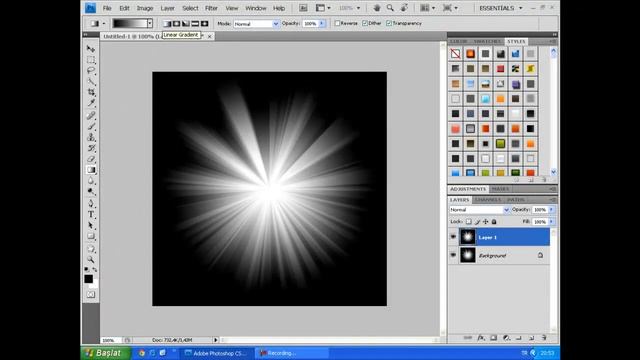Image resolution: width=640 pixels, height=360 pixels.
Task: Select the Magic Wand tool
Action: pos(91,82)
